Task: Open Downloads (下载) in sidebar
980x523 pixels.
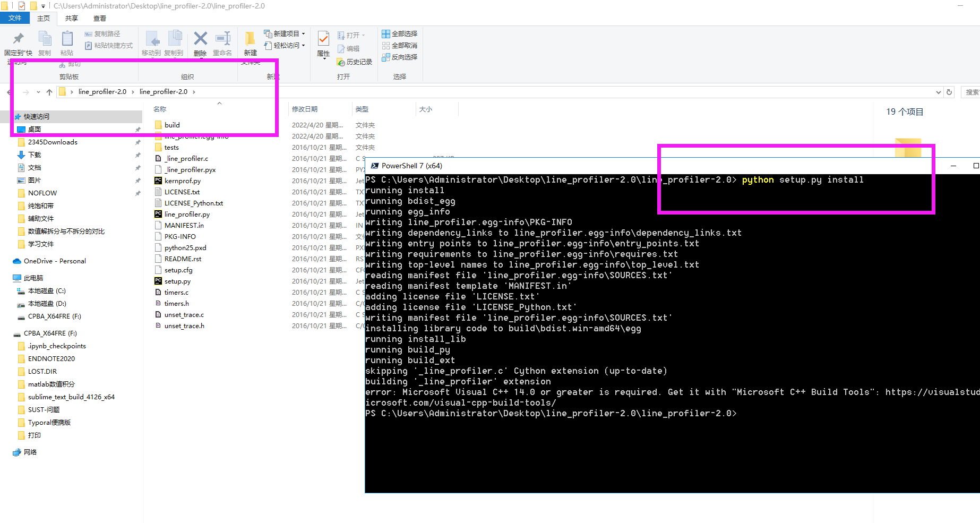Action: pos(35,155)
